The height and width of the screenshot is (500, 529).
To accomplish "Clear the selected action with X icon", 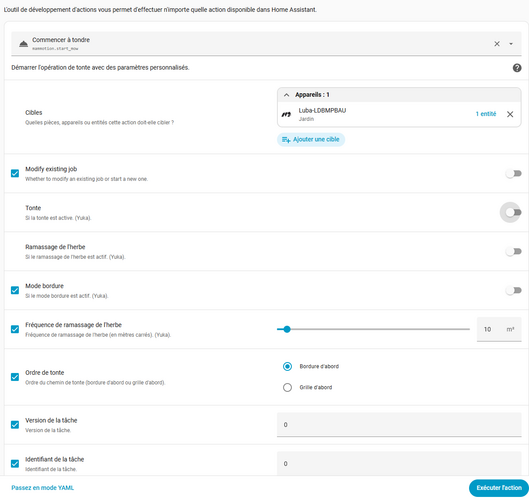I will click(497, 44).
